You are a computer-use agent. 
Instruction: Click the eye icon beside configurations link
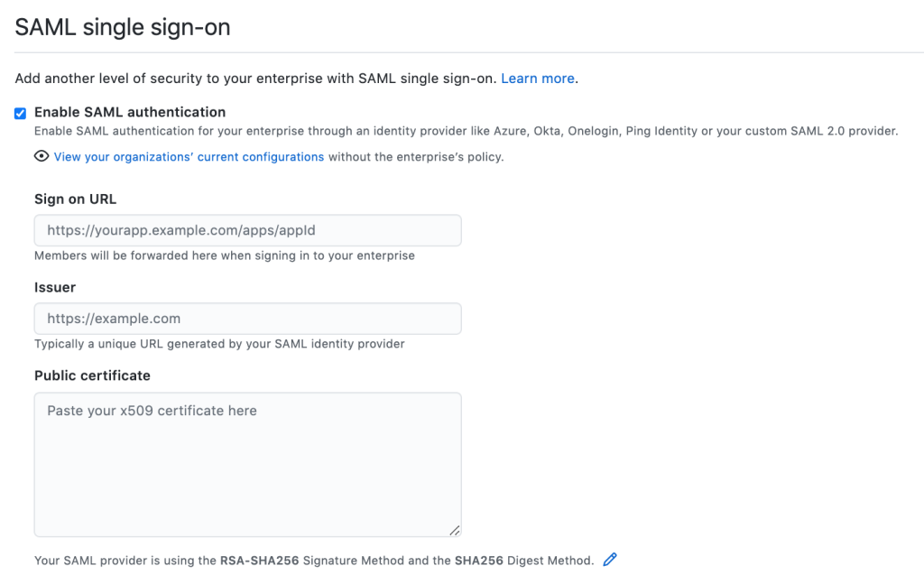(x=42, y=156)
